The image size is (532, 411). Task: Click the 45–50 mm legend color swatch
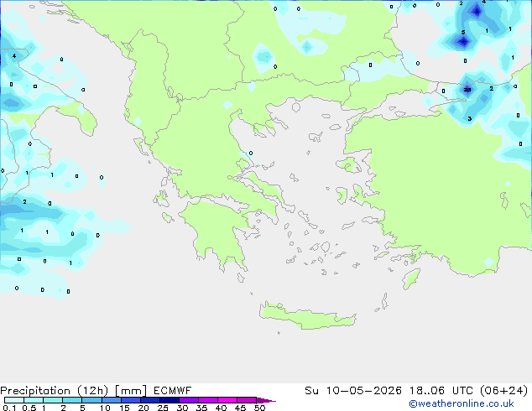point(247,400)
